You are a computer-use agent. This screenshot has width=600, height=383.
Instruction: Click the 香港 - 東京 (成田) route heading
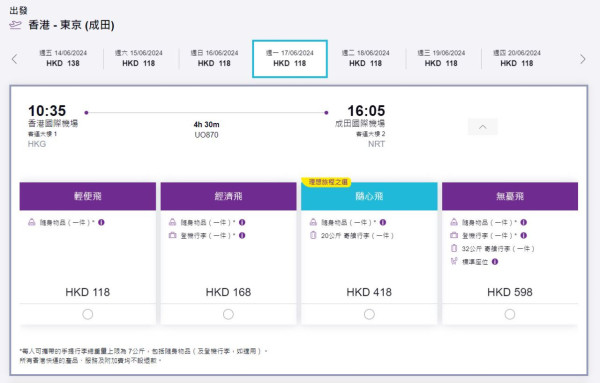[x=71, y=25]
